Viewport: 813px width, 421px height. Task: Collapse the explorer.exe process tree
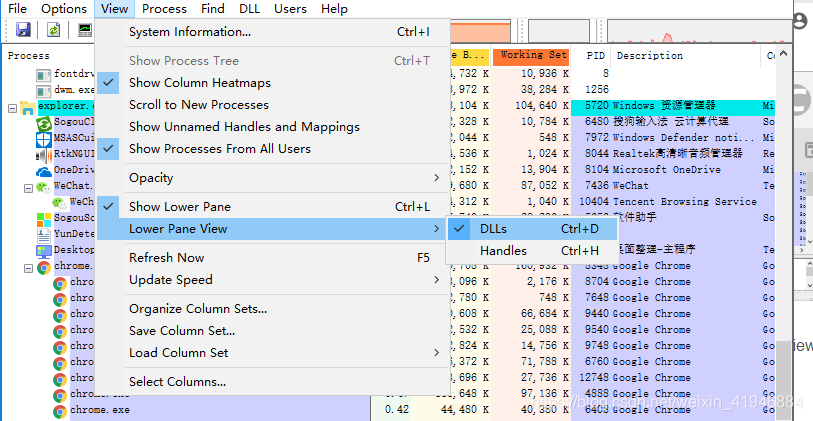[12, 108]
